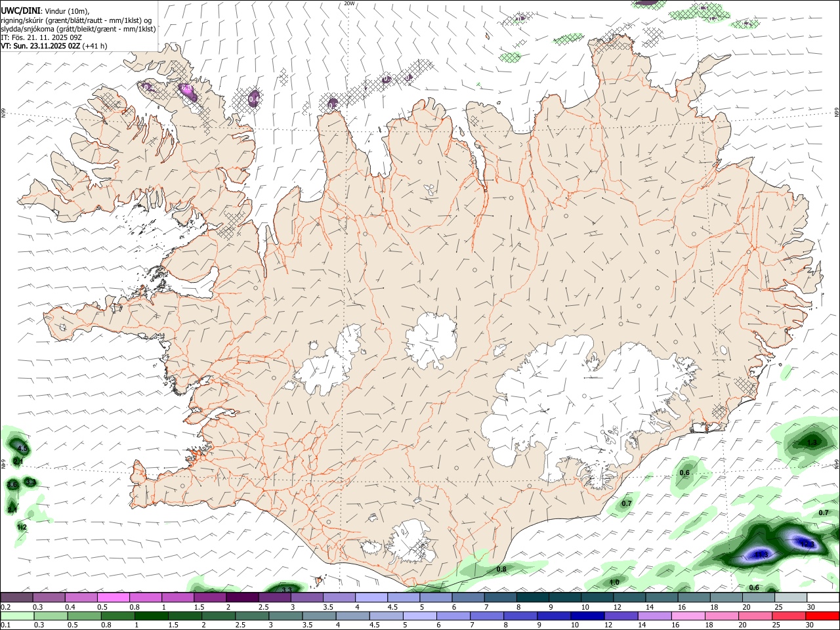Click the 0.8 rainfall label on the south coast
840x630 pixels.
pos(501,569)
